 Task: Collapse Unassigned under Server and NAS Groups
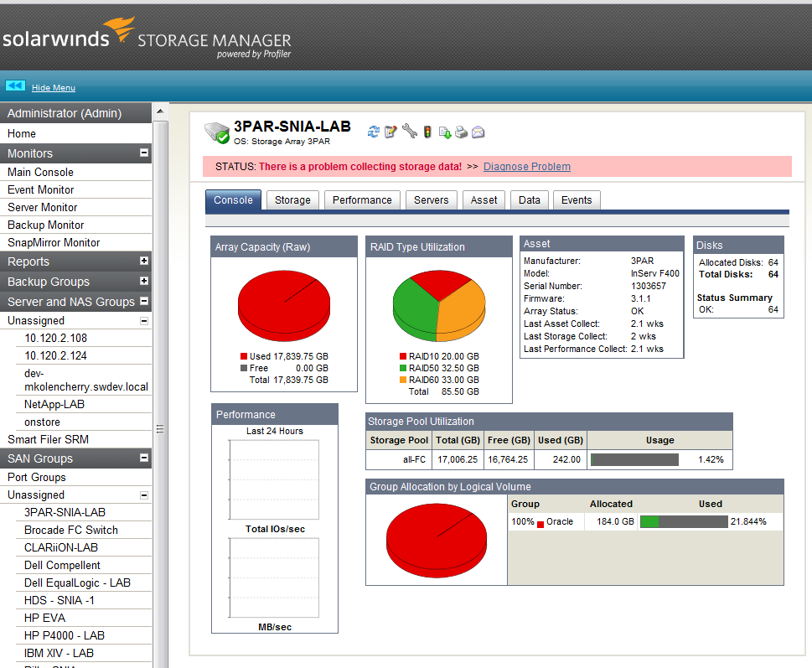click(x=144, y=321)
